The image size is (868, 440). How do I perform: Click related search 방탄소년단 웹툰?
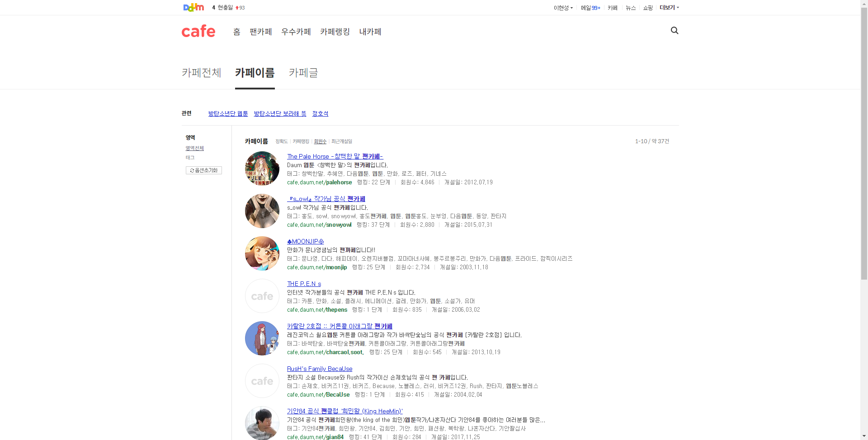pos(228,113)
